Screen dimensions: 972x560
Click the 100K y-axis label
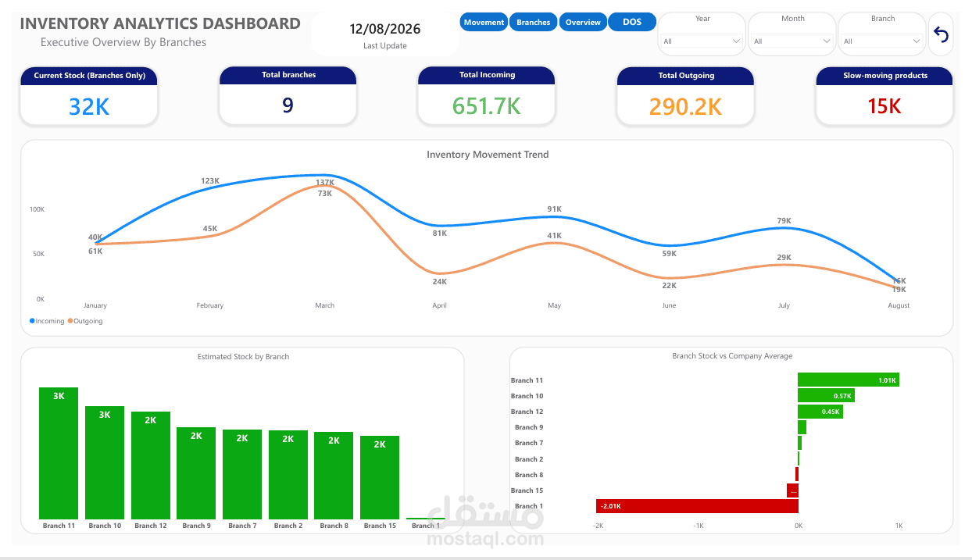(38, 209)
